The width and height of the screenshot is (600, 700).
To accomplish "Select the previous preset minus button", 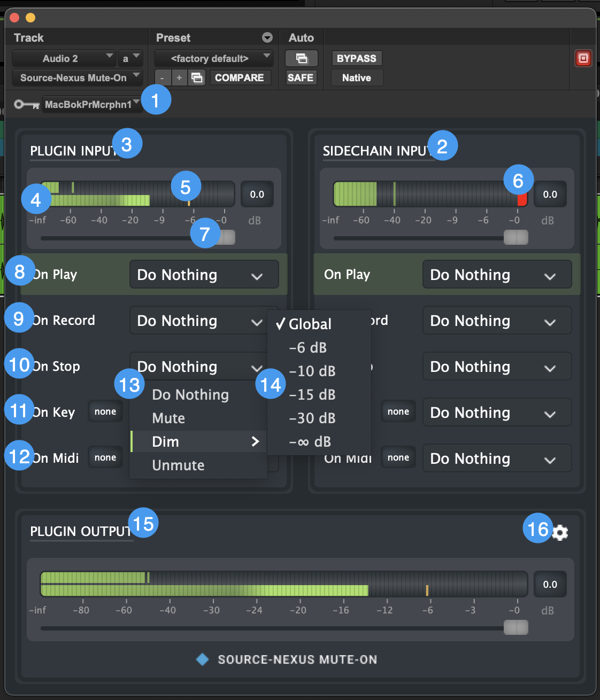I will (x=163, y=78).
